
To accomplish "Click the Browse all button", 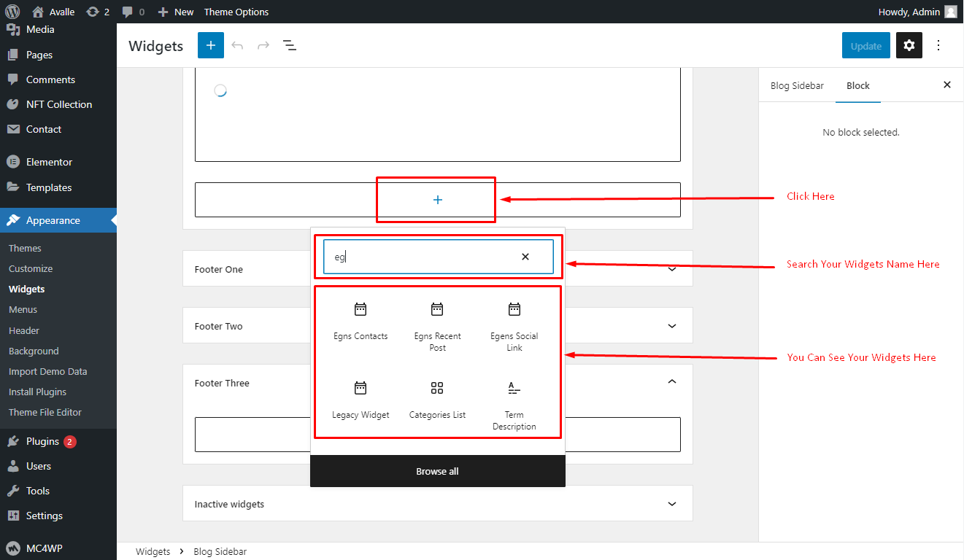I will 438,471.
